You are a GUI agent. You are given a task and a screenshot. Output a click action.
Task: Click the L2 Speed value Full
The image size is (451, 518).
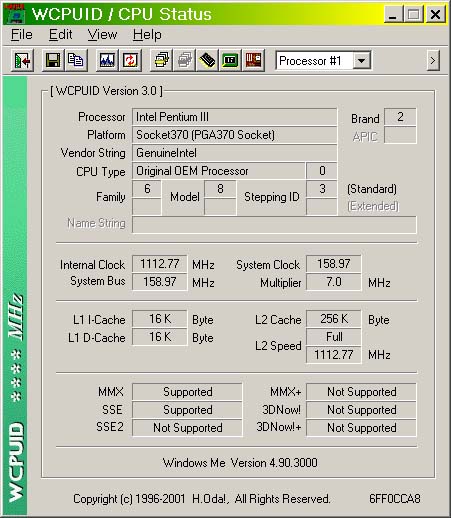click(x=333, y=337)
